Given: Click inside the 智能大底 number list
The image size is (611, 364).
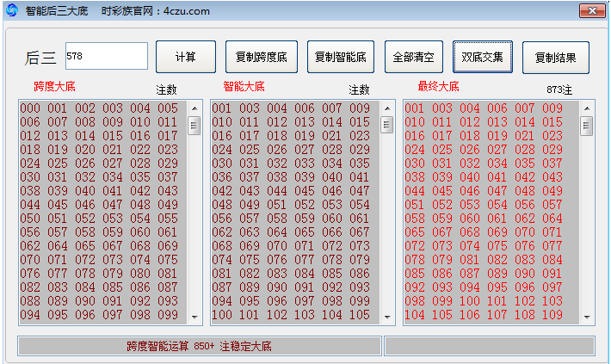Looking at the screenshot, I should point(291,212).
